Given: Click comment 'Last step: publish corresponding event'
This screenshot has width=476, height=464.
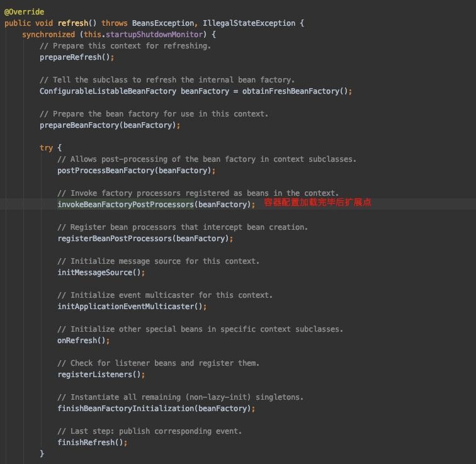Looking at the screenshot, I should pos(149,431).
